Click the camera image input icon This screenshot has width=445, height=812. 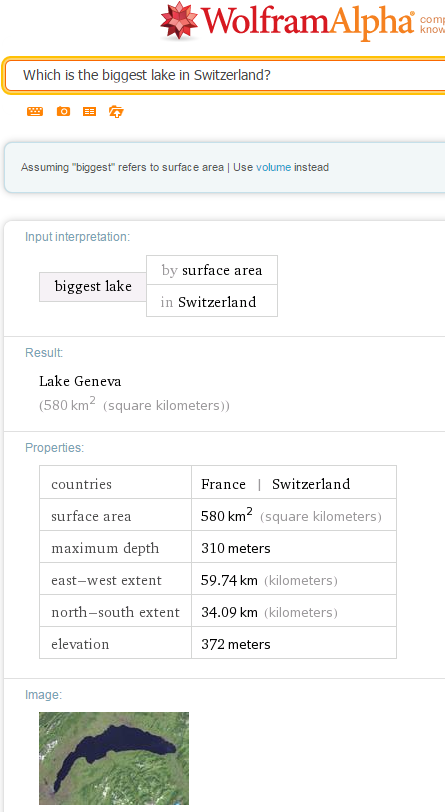click(63, 111)
